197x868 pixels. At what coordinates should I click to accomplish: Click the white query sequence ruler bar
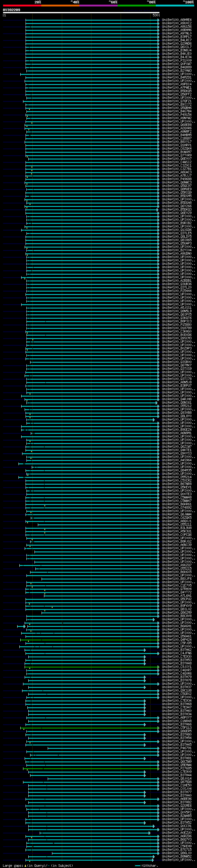pyautogui.click(x=81, y=13)
